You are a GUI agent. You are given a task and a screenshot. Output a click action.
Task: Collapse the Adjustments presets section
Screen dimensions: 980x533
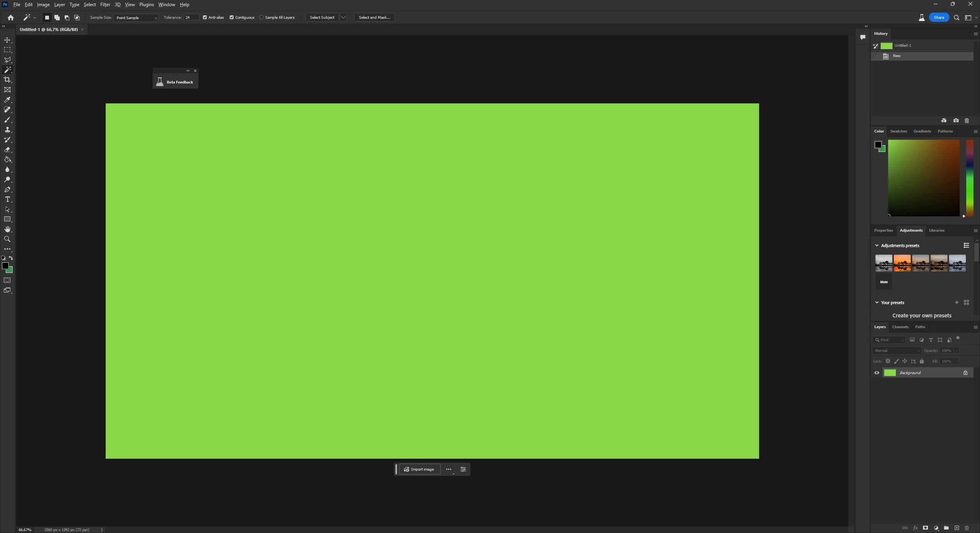[x=877, y=245]
